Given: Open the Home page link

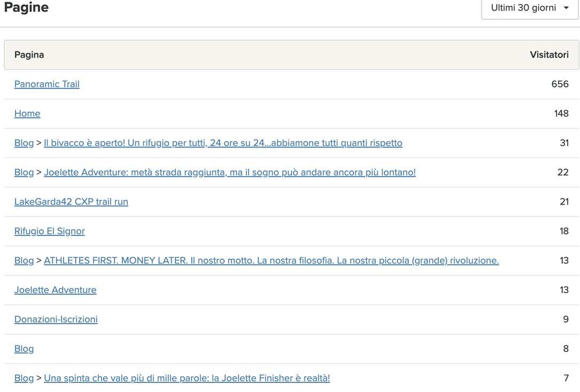Looking at the screenshot, I should [27, 113].
